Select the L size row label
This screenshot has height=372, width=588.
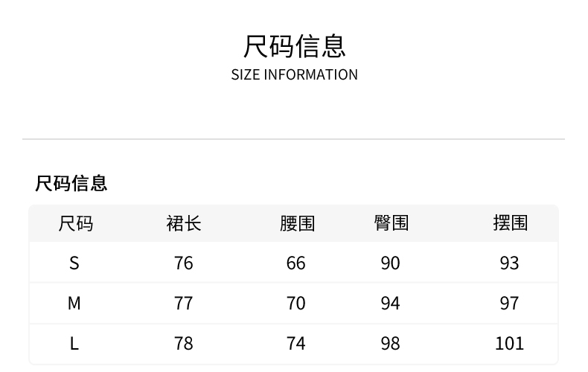[74, 344]
